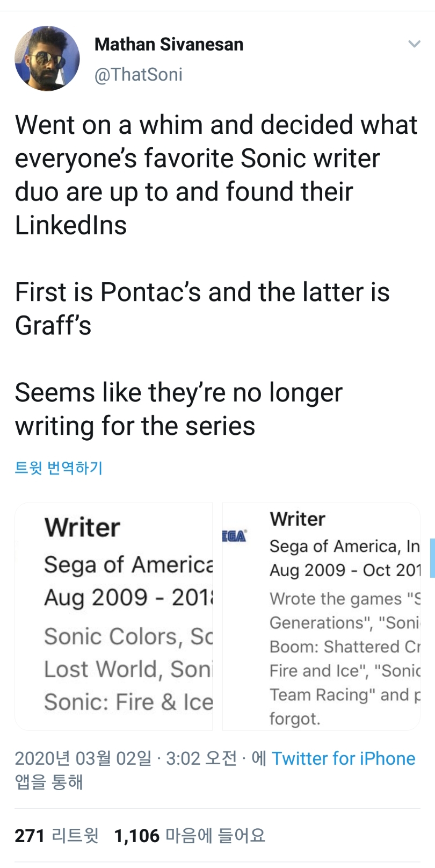The height and width of the screenshot is (868, 435).
Task: Open the @ThatSoni handle link
Action: (139, 74)
